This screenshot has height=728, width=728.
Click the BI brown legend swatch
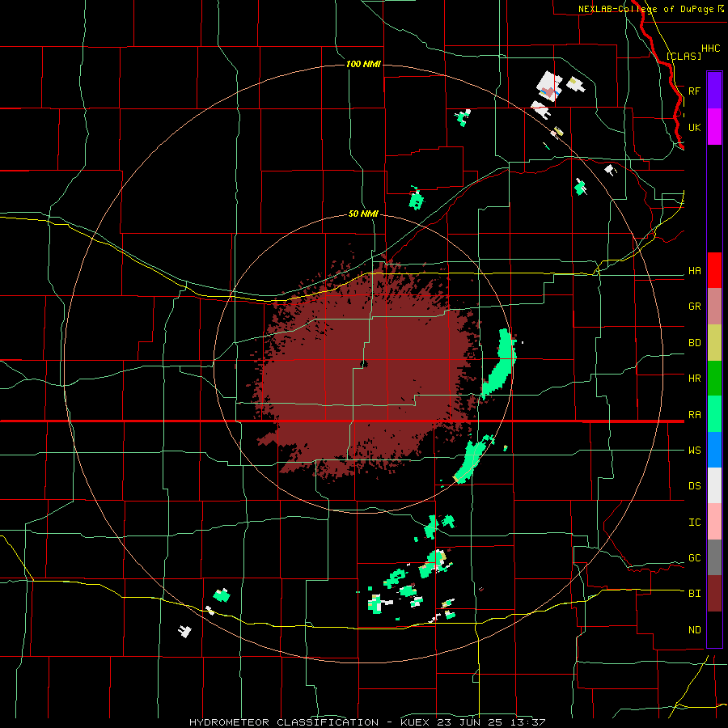point(714,594)
